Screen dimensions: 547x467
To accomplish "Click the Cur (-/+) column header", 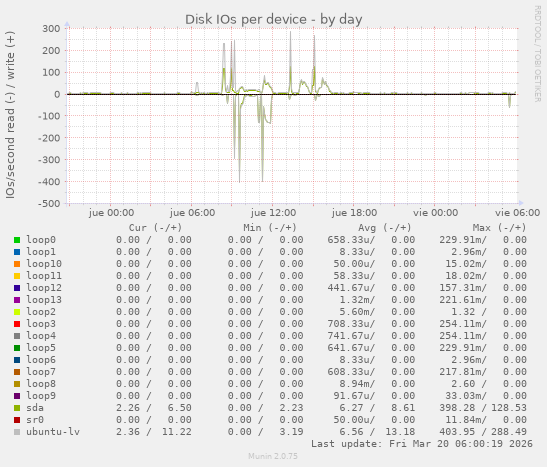I will tap(155, 228).
